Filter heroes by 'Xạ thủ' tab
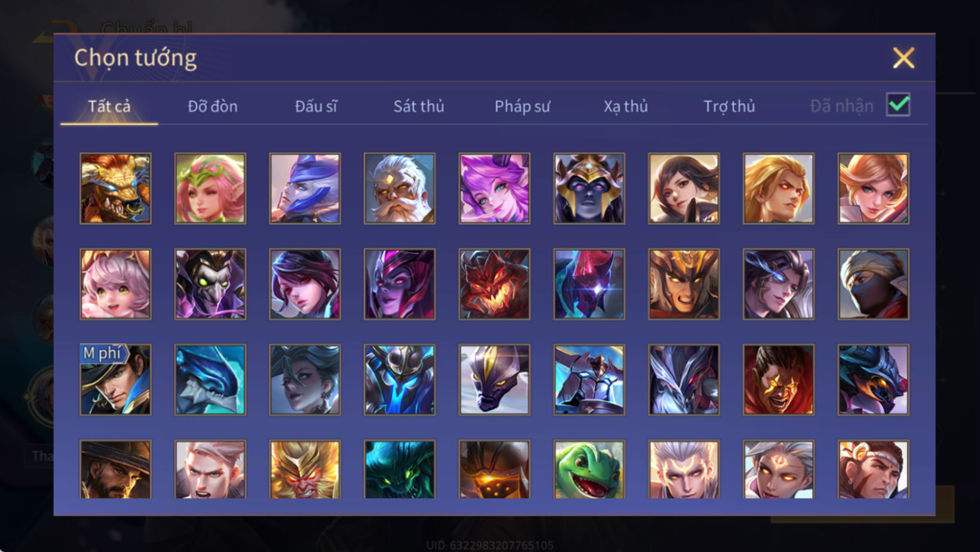The image size is (980, 552). tap(626, 106)
